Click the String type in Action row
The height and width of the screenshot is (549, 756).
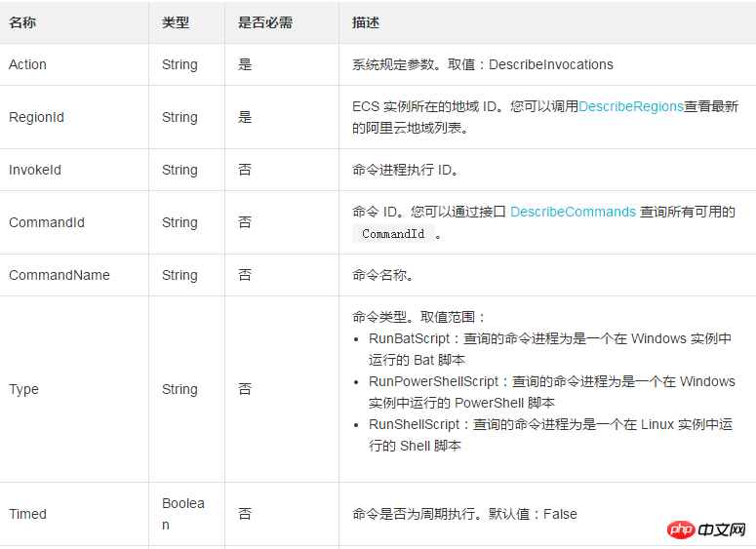[x=179, y=64]
